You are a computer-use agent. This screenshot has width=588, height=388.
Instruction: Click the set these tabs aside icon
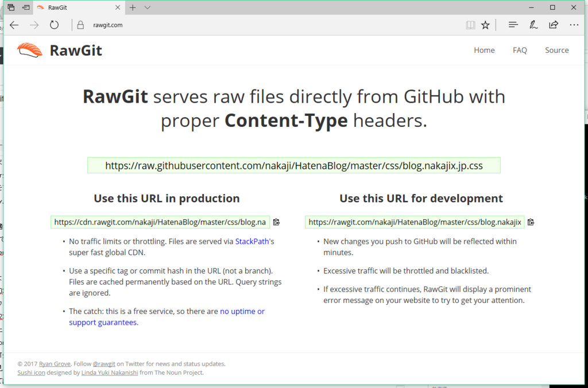point(26,7)
